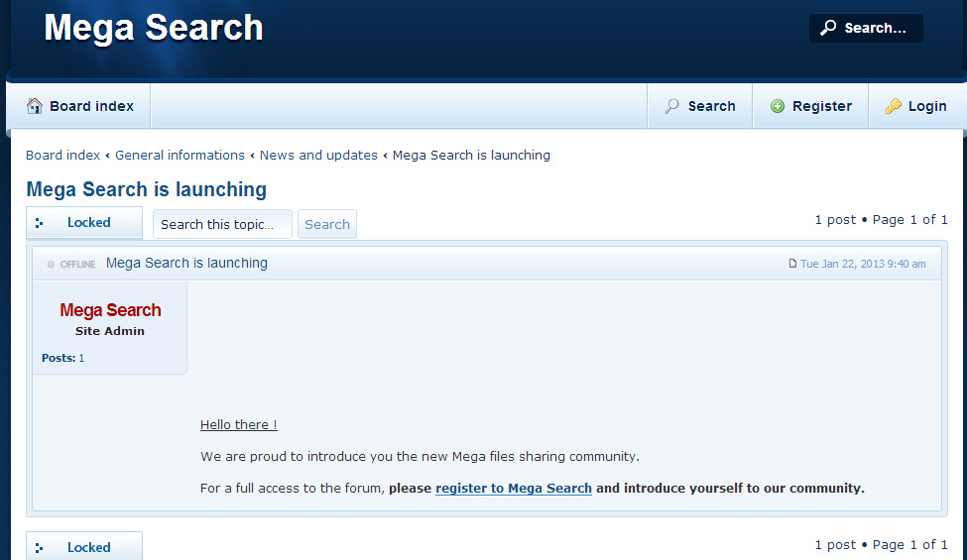Open General informations breadcrumb link
967x560 pixels.
(180, 155)
